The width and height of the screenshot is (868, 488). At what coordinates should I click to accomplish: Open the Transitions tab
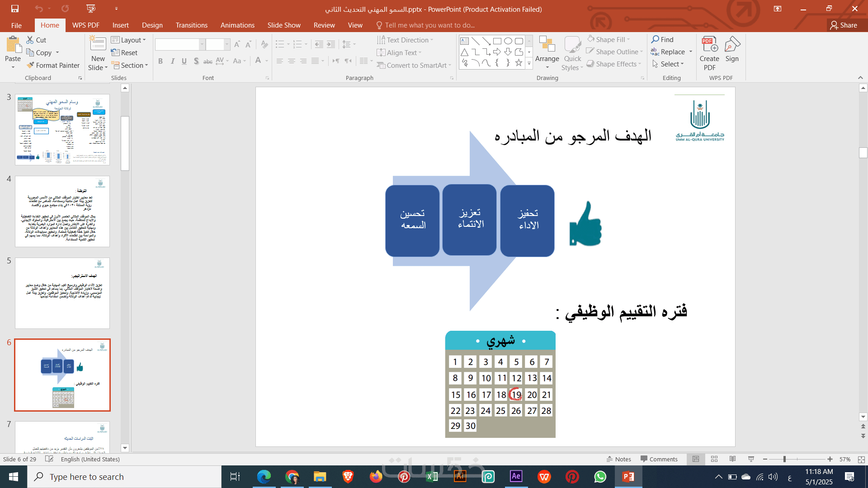191,25
